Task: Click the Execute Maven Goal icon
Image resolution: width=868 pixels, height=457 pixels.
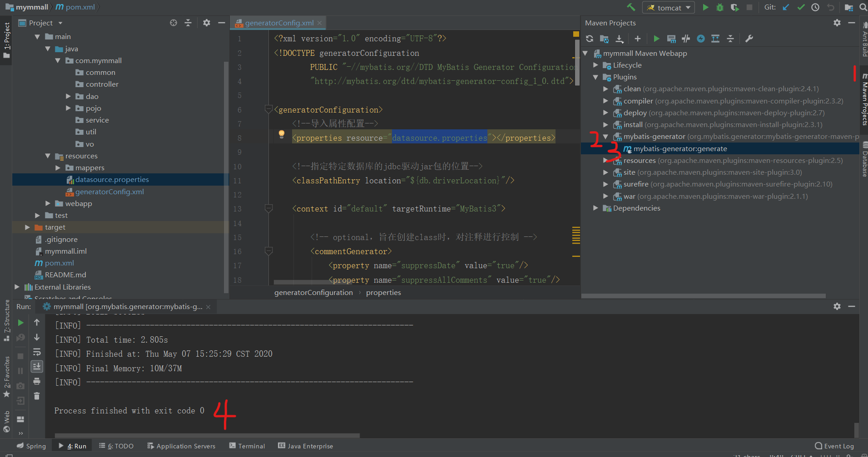Action: 671,39
